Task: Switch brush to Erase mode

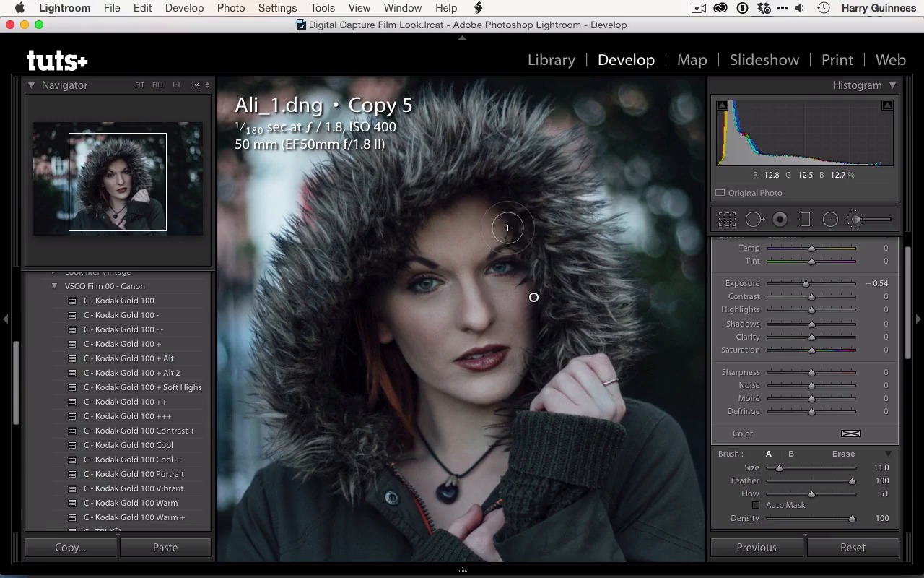Action: (843, 454)
